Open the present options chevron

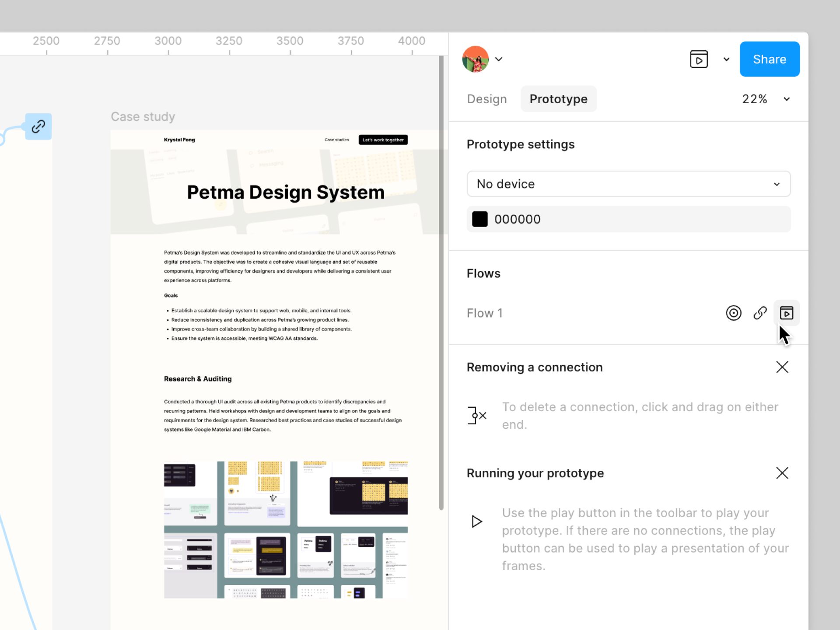[x=726, y=59]
